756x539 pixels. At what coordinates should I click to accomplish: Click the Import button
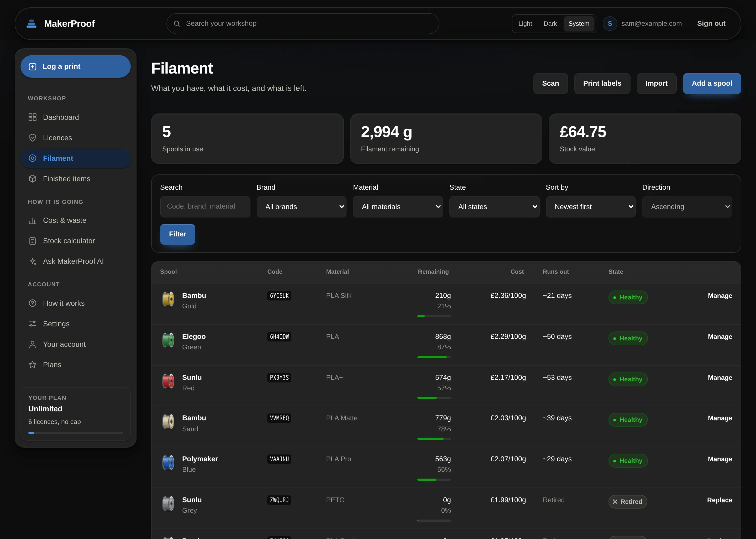[656, 83]
